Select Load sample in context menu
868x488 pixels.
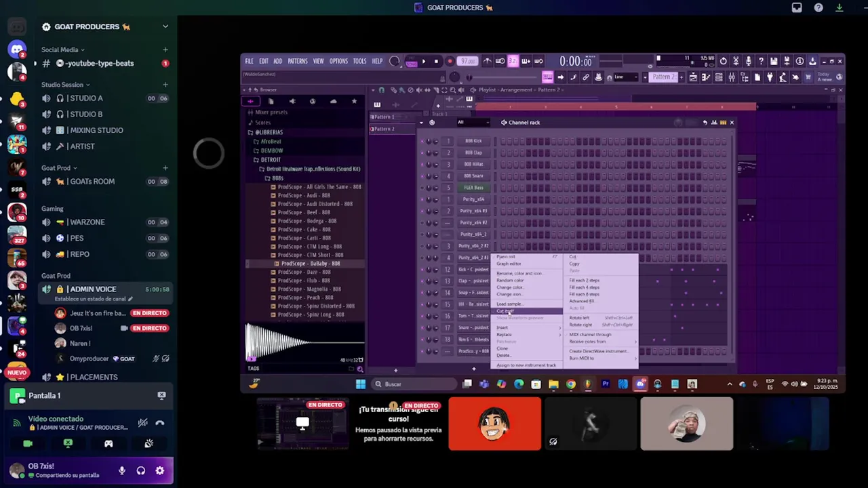pos(509,304)
